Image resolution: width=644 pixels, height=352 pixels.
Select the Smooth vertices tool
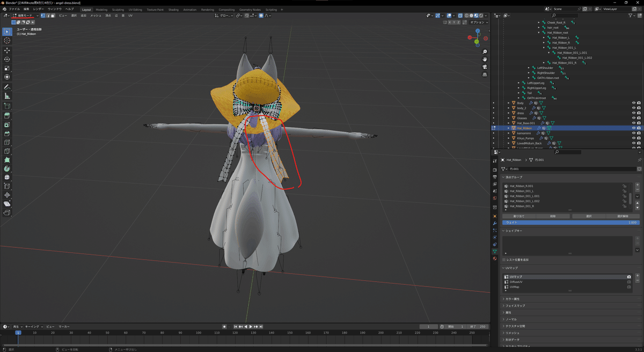[7, 177]
